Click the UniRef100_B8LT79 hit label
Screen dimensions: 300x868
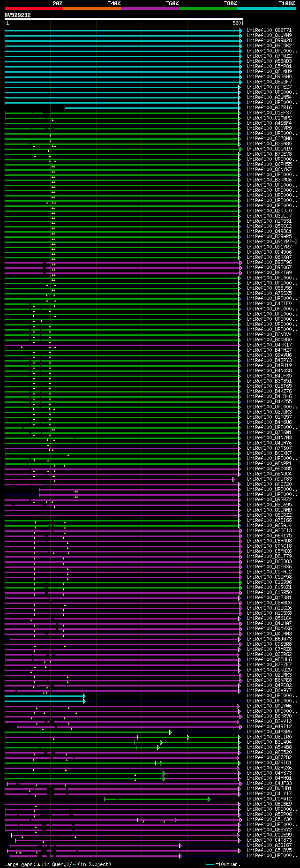[269, 556]
